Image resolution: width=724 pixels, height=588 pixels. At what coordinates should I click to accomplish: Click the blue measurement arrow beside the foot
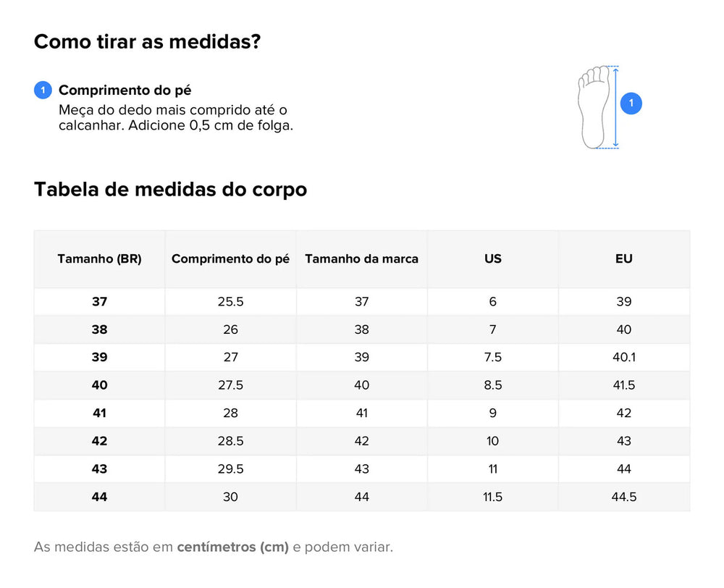(615, 107)
